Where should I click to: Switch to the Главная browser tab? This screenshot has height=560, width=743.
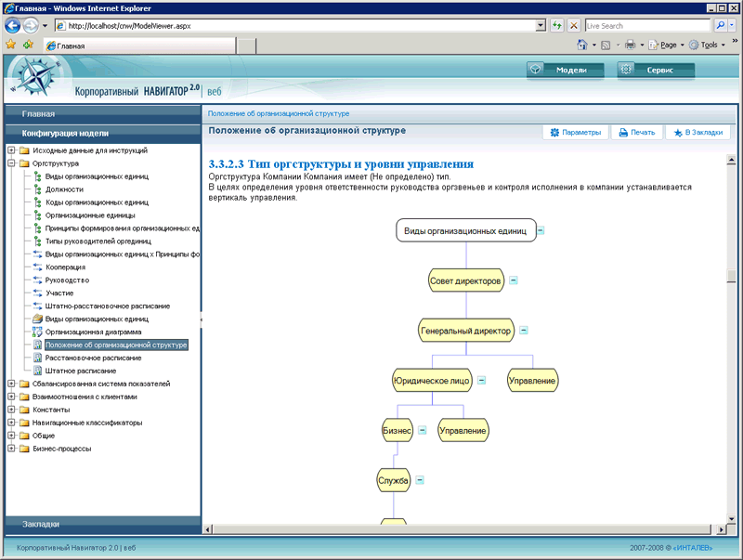click(x=140, y=46)
